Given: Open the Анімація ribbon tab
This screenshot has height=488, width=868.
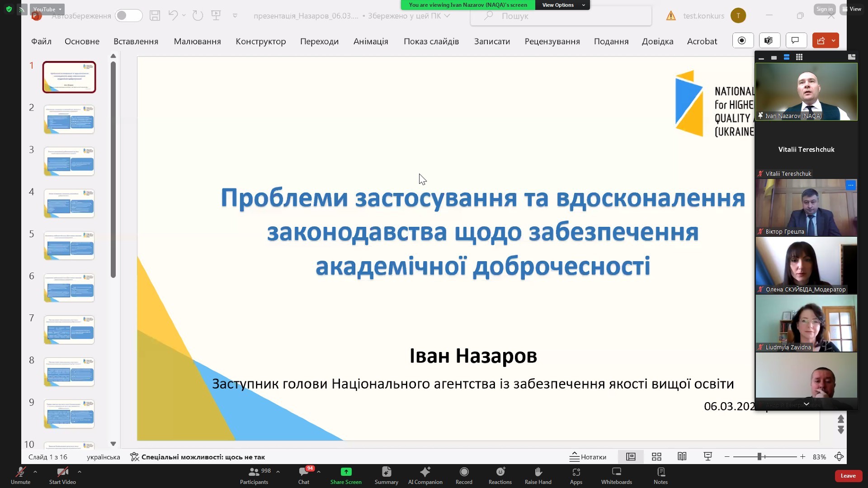Looking at the screenshot, I should tap(370, 41).
